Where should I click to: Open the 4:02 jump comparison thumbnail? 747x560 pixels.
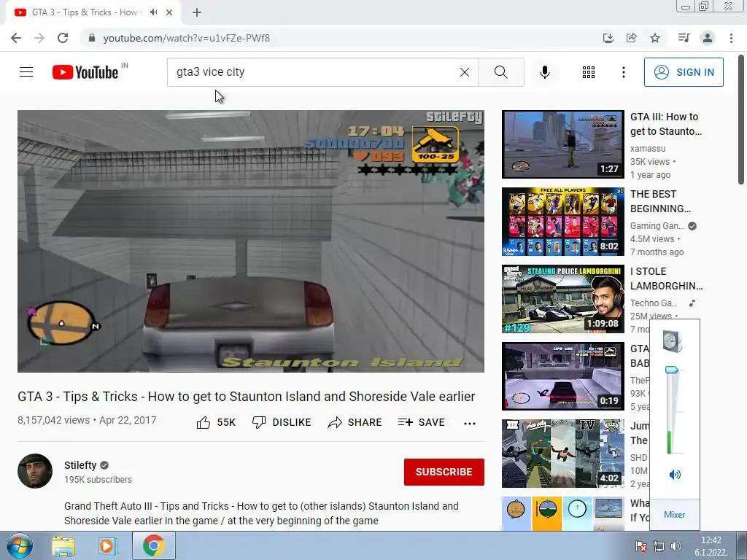coord(562,454)
